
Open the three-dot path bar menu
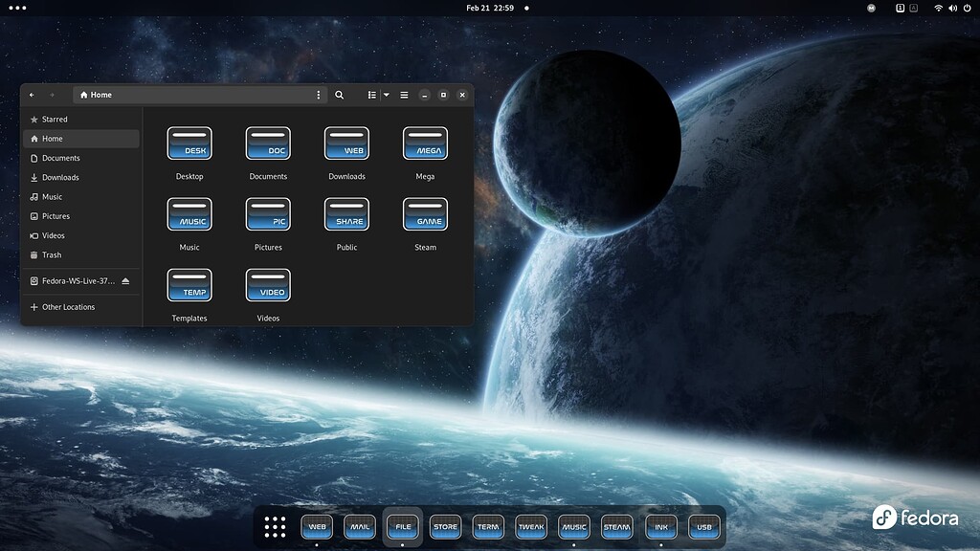(319, 95)
